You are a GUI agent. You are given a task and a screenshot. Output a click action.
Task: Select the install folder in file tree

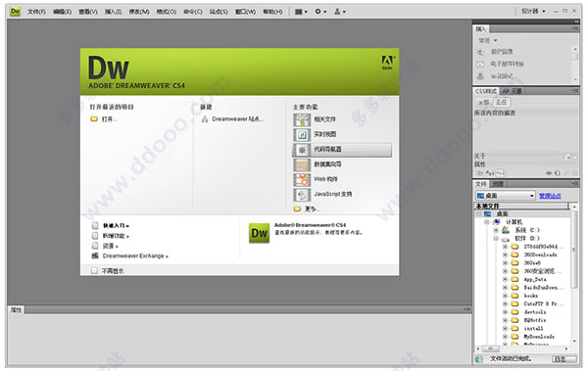point(533,328)
